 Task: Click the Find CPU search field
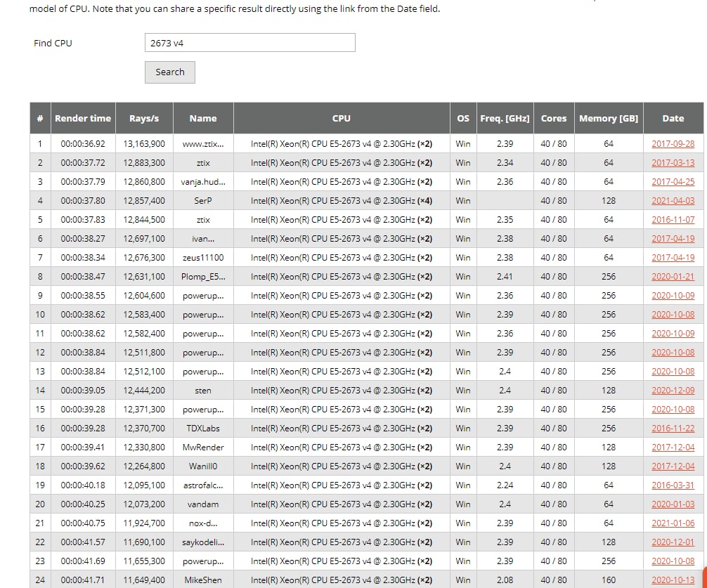(249, 43)
